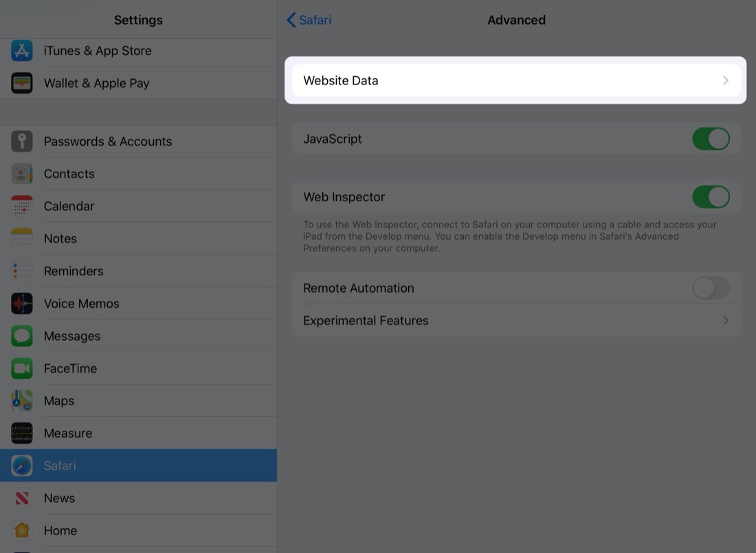The height and width of the screenshot is (553, 756).
Task: Click the Wallet & Apple Pay icon
Action: [x=21, y=82]
